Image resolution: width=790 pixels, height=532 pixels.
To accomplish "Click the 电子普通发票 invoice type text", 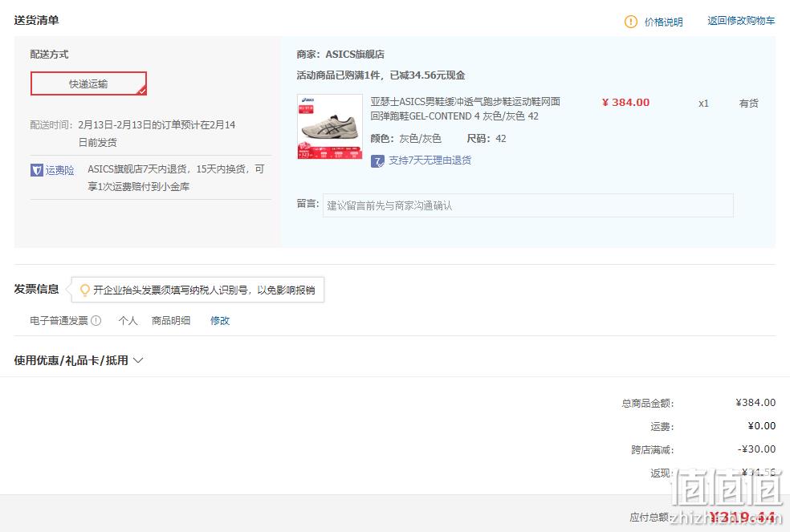I will (59, 320).
